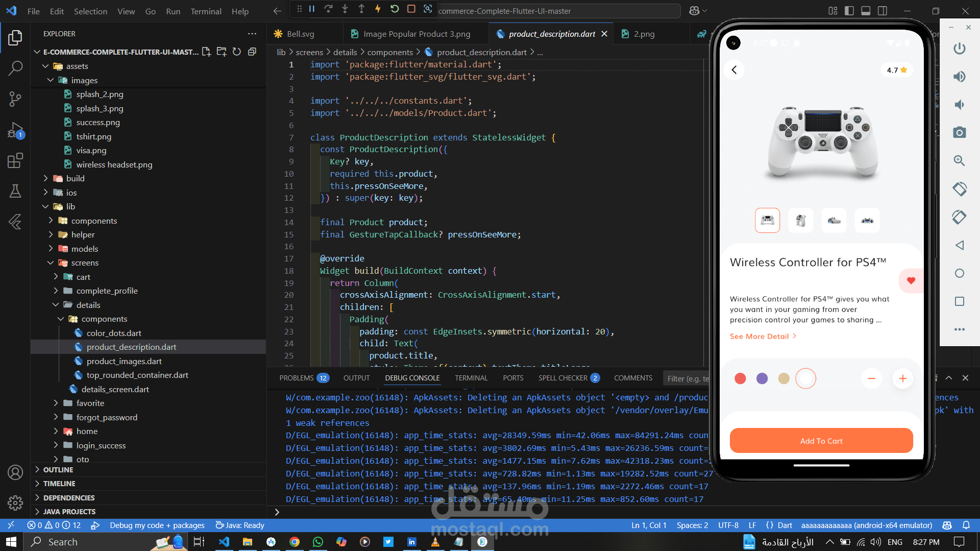Screen dimensions: 980x551
Task: Tap the Add To Cart button
Action: 821,441
